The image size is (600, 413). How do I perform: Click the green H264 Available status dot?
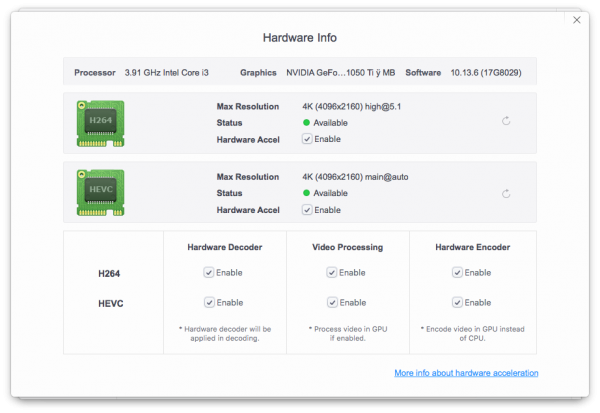[x=306, y=122]
